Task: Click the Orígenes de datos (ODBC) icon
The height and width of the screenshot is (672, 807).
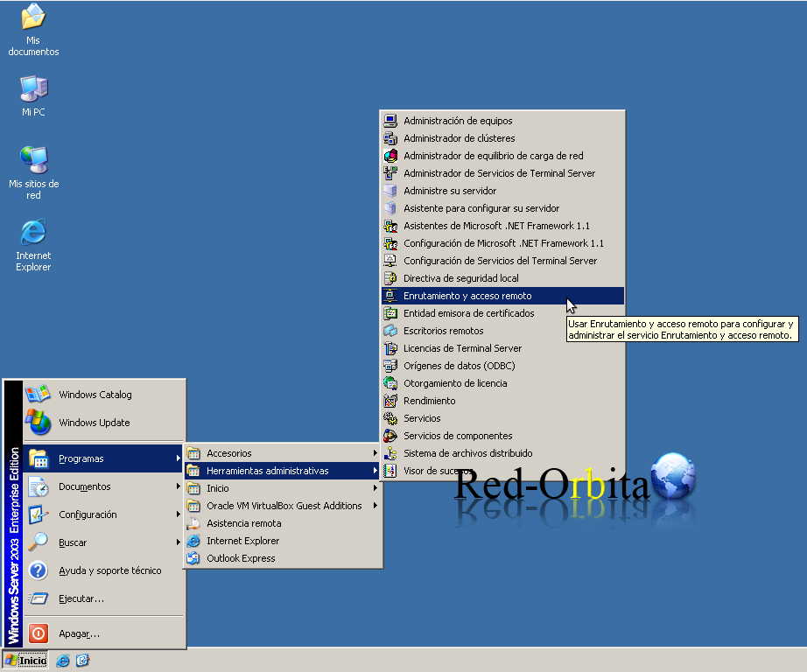Action: 390,366
